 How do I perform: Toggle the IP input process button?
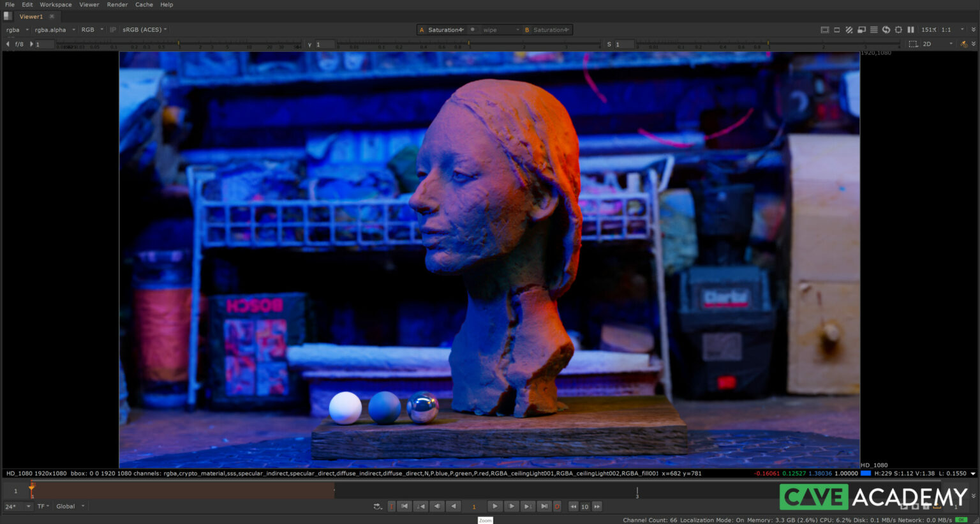tap(113, 30)
